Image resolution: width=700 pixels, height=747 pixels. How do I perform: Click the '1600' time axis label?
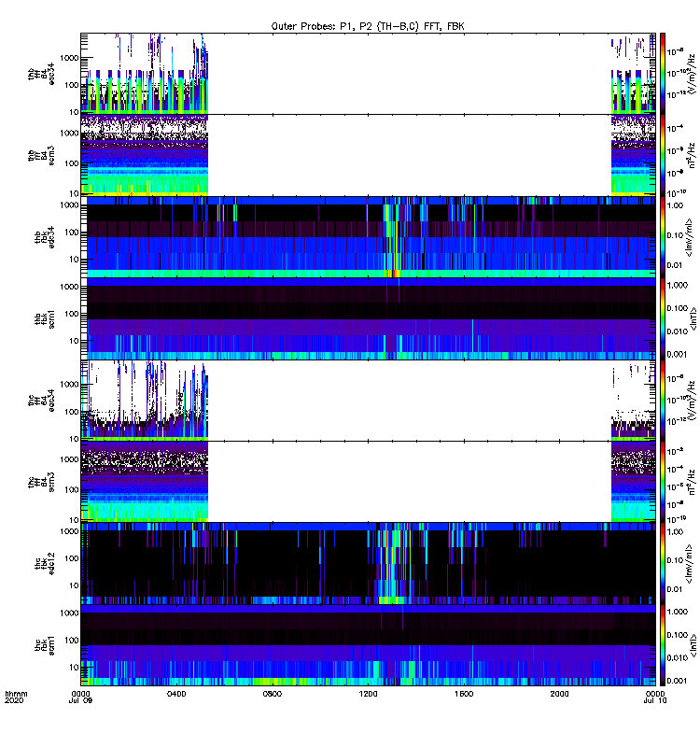click(x=464, y=694)
